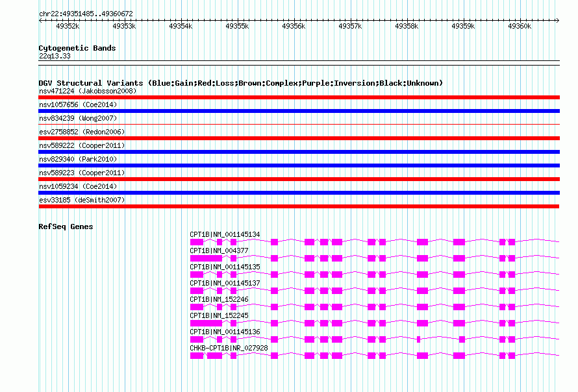Screen dimensions: 578x392
Task: Select transcript label CPT1B|NM_004377
Action: coord(219,251)
